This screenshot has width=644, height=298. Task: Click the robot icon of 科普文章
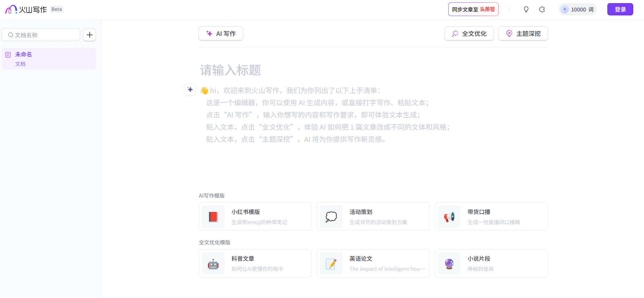[x=213, y=264]
